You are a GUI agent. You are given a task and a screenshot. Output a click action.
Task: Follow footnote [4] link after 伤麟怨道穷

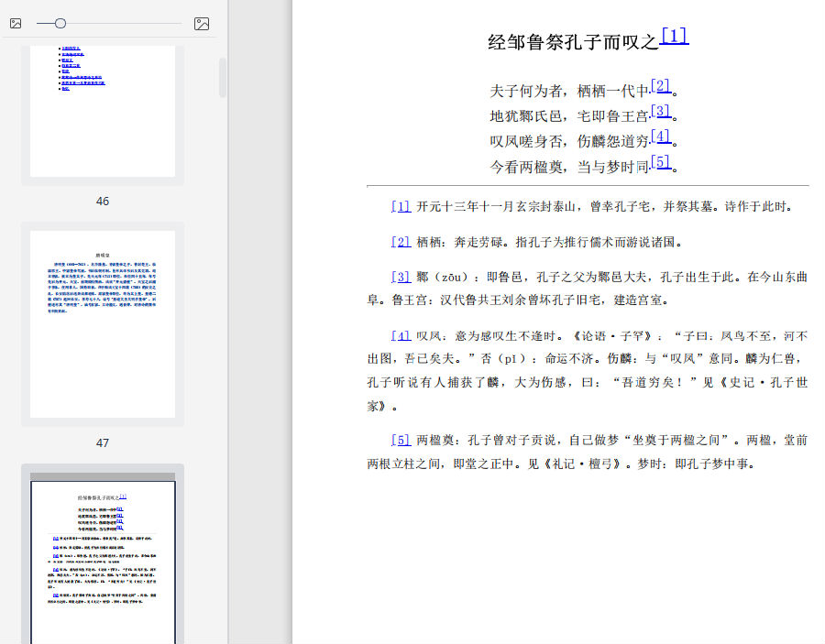point(661,136)
